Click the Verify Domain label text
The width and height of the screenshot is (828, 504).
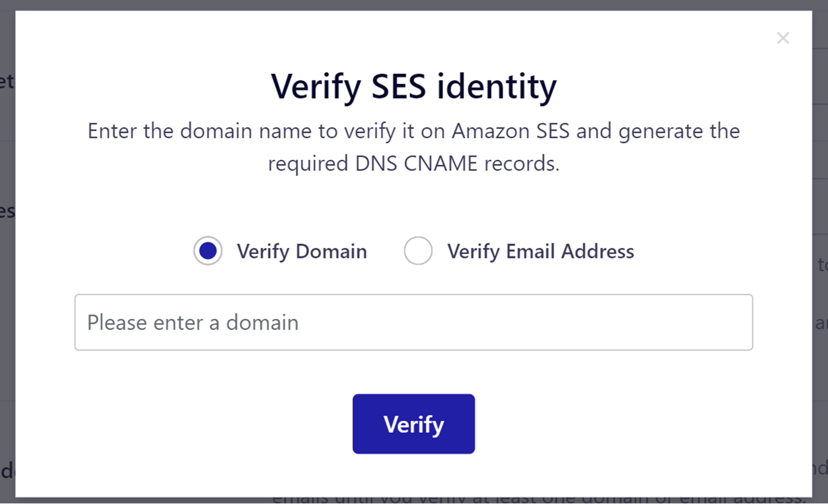coord(302,251)
